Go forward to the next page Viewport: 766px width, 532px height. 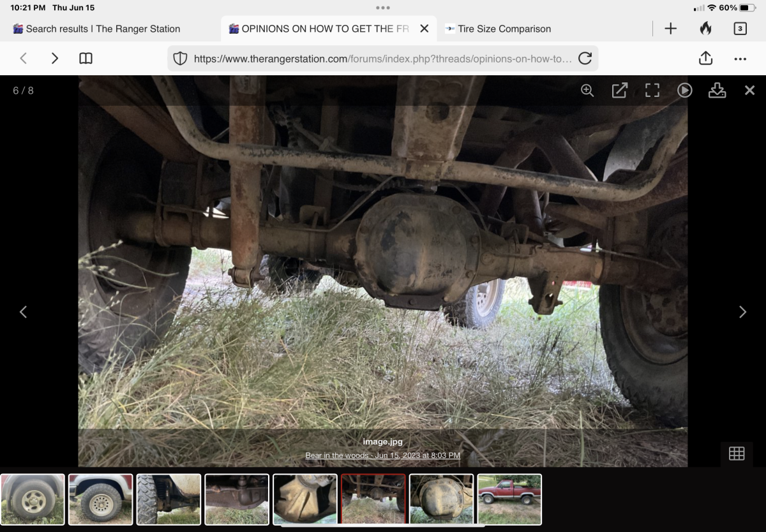55,59
